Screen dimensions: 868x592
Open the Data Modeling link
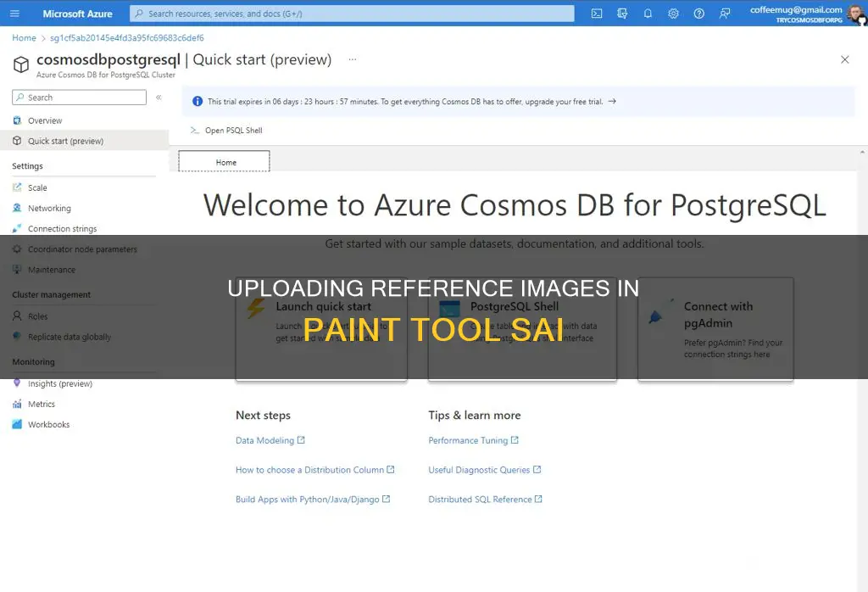[x=270, y=440]
